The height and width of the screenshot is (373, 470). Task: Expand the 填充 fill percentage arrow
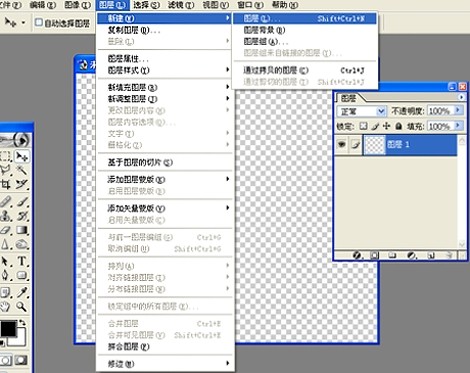458,126
